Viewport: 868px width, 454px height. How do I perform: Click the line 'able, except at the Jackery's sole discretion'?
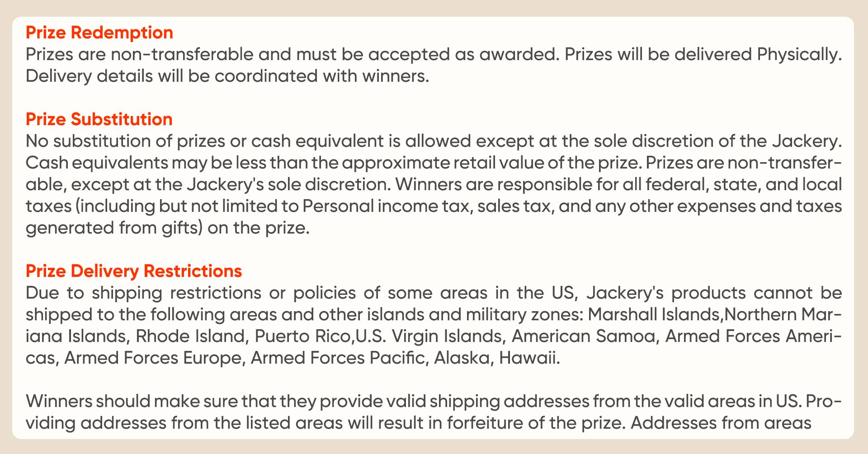(x=434, y=184)
